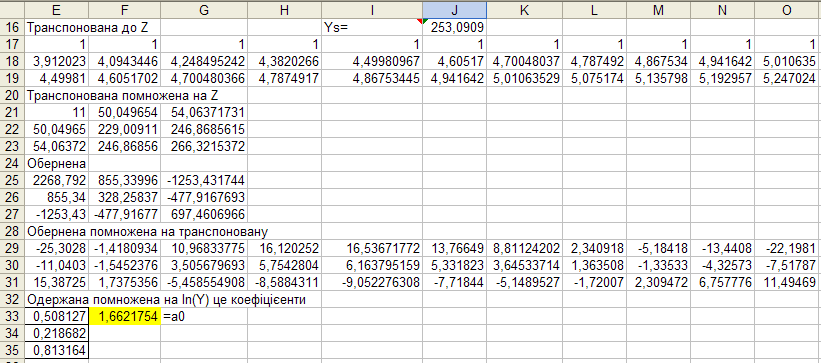821x363 pixels.
Task: Select cell with value 16,120252
Action: coord(284,249)
